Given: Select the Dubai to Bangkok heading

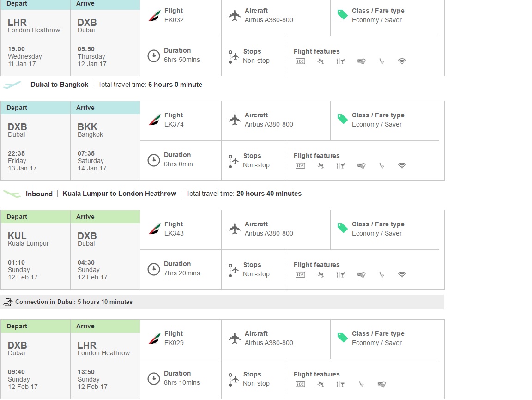Looking at the screenshot, I should click(x=60, y=85).
